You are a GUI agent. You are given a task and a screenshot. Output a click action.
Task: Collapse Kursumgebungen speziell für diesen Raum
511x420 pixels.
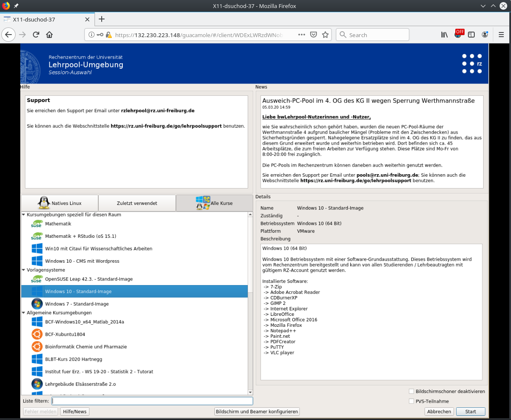pyautogui.click(x=24, y=215)
